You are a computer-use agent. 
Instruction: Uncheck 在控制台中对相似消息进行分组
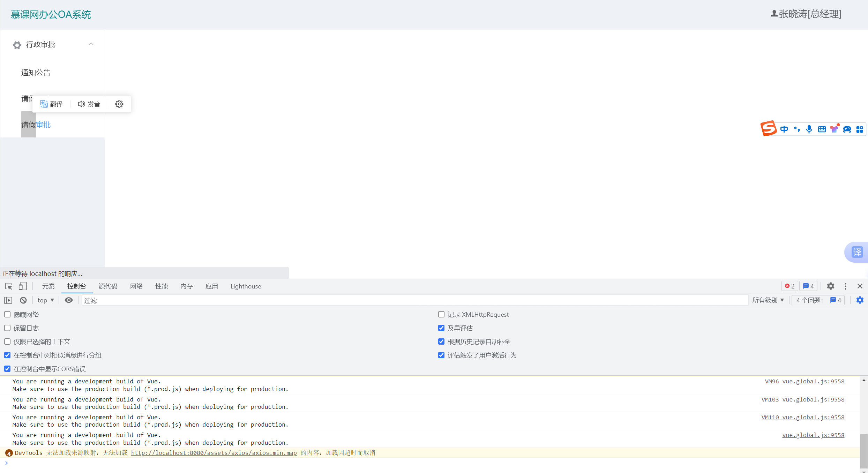click(x=7, y=355)
